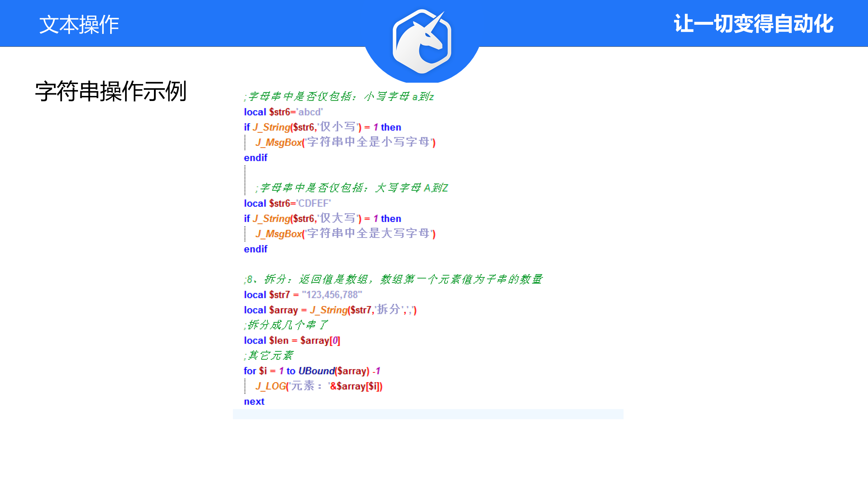Click the first endif keyword
Screen dimensions: 868x488
click(256, 158)
